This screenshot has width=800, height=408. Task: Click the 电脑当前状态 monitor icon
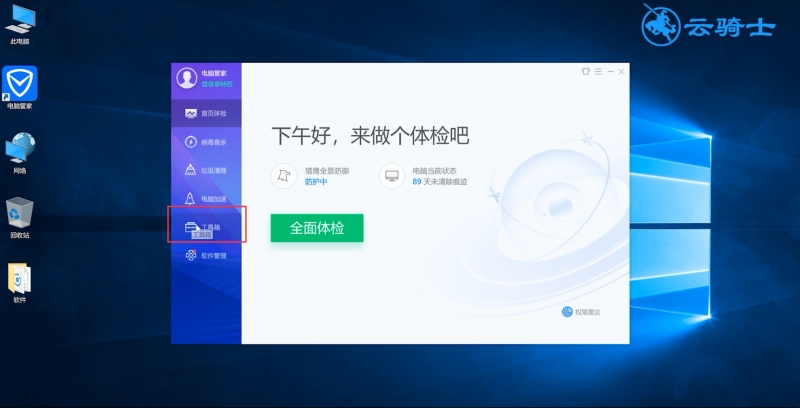[392, 176]
